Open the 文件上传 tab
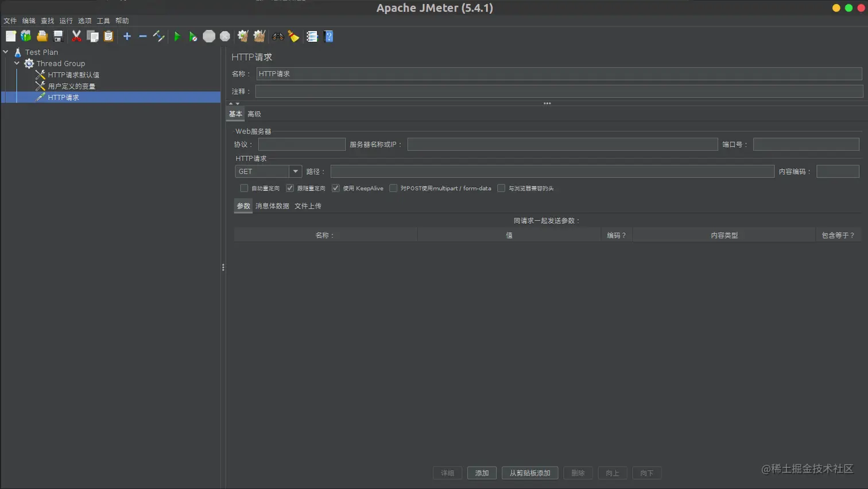This screenshot has height=489, width=868. point(308,206)
